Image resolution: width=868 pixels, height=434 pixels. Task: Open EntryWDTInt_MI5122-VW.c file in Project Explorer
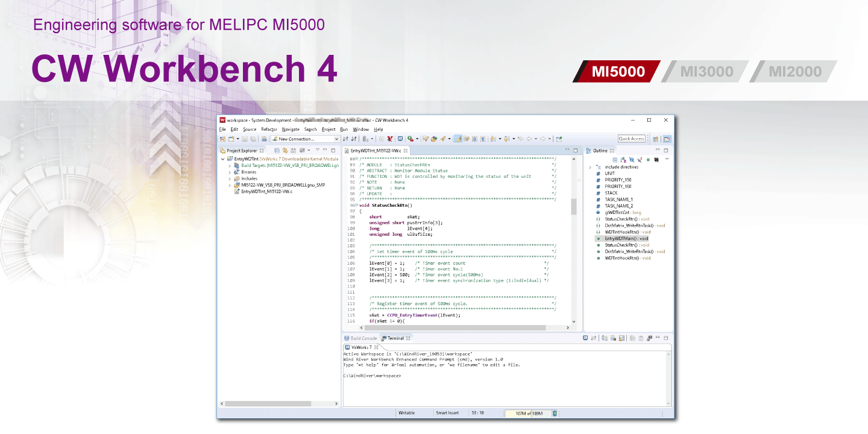(x=266, y=192)
